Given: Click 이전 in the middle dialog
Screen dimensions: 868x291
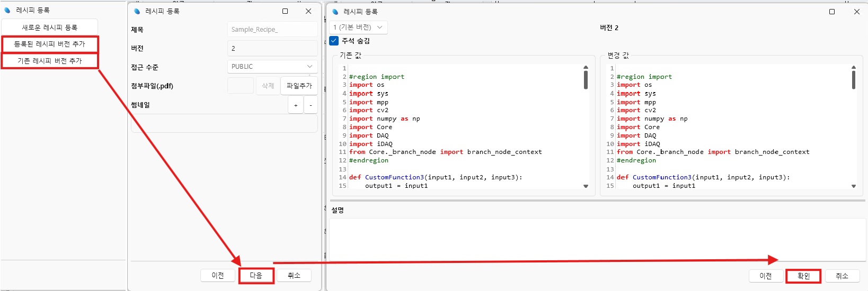Looking at the screenshot, I should click(218, 276).
